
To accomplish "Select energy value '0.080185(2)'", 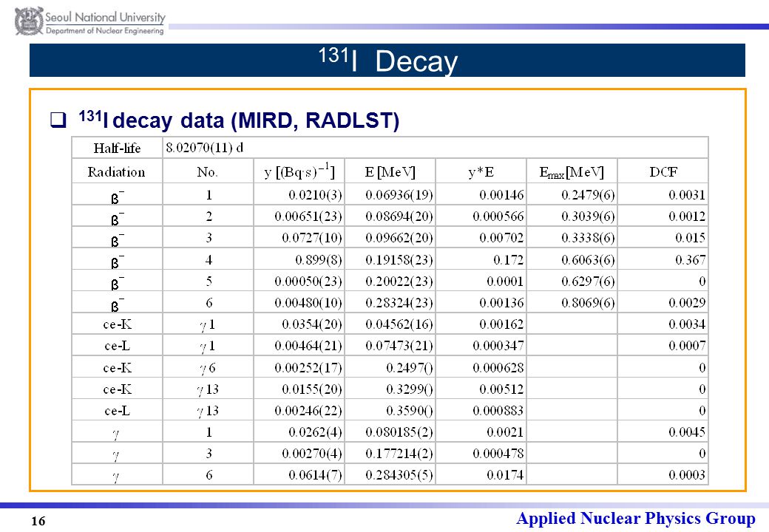I will 399,432.
